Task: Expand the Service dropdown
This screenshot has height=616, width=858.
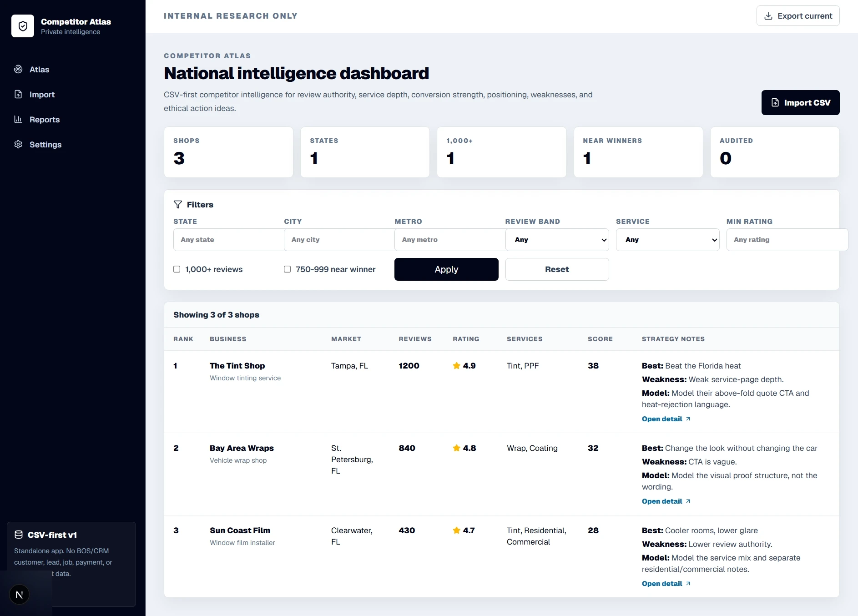Action: (x=668, y=240)
